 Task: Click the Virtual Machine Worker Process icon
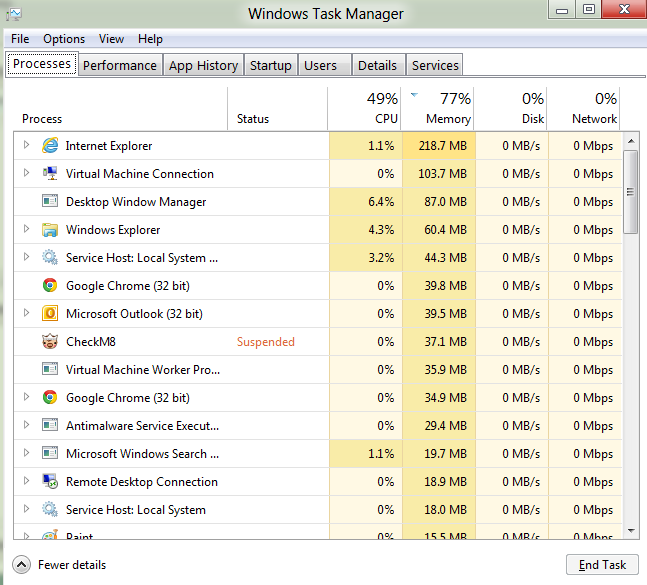coord(50,369)
